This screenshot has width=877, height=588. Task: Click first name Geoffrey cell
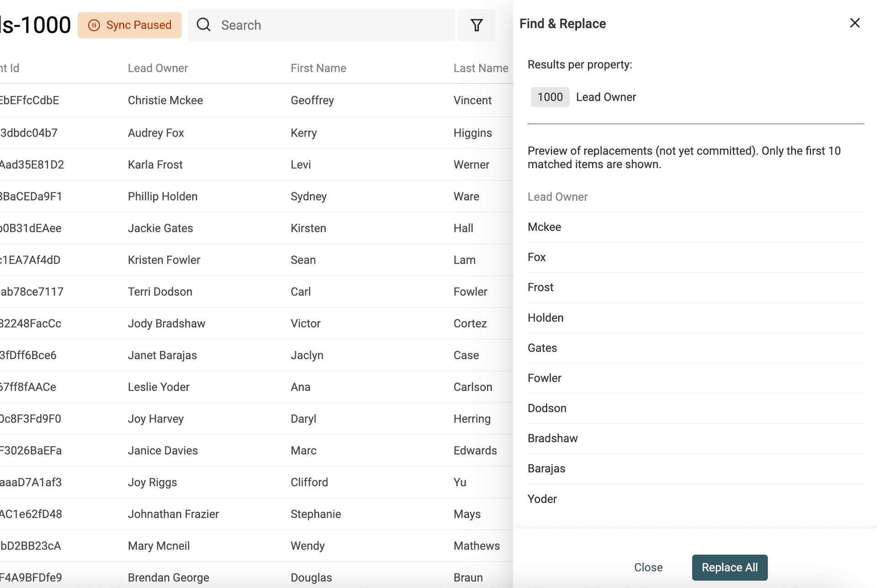click(x=312, y=101)
